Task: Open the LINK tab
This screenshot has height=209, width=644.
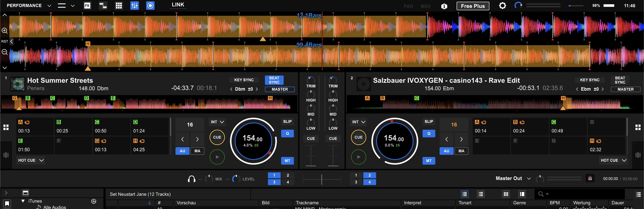Action: [178, 5]
